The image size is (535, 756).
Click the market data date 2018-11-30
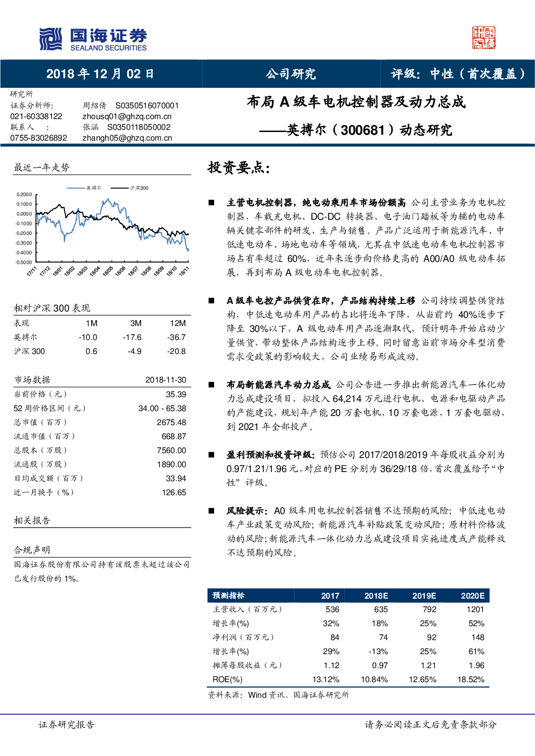(x=166, y=380)
